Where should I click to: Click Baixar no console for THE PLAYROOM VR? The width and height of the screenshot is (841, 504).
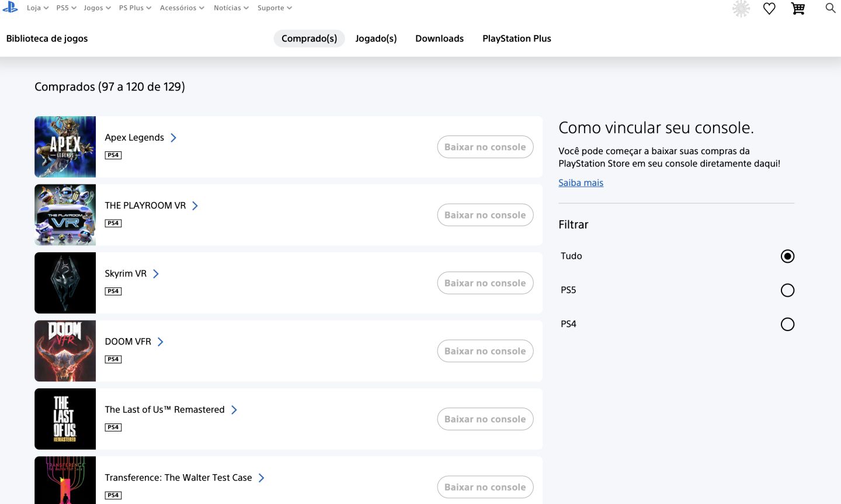(485, 215)
